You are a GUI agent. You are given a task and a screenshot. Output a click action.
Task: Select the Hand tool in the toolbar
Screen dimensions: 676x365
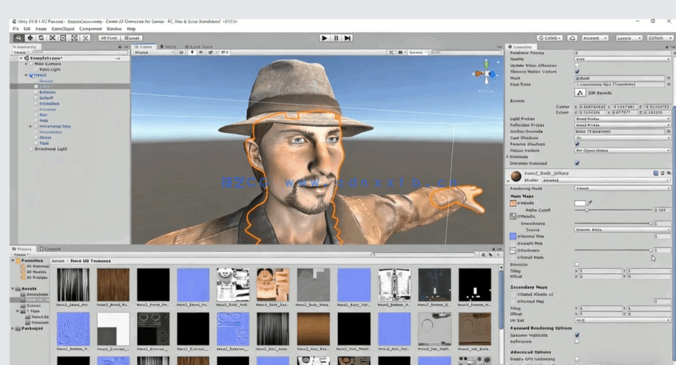pos(19,38)
